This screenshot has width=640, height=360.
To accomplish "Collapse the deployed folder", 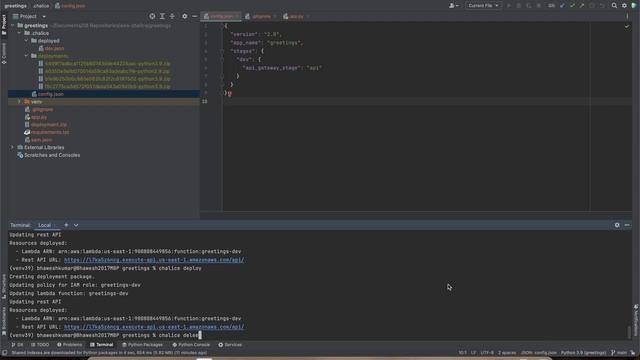I will (x=27, y=41).
